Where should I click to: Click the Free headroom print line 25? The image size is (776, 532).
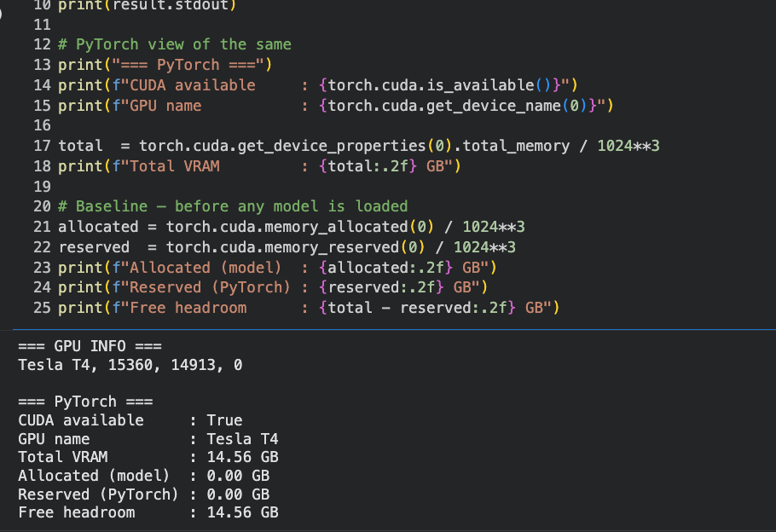coord(309,308)
